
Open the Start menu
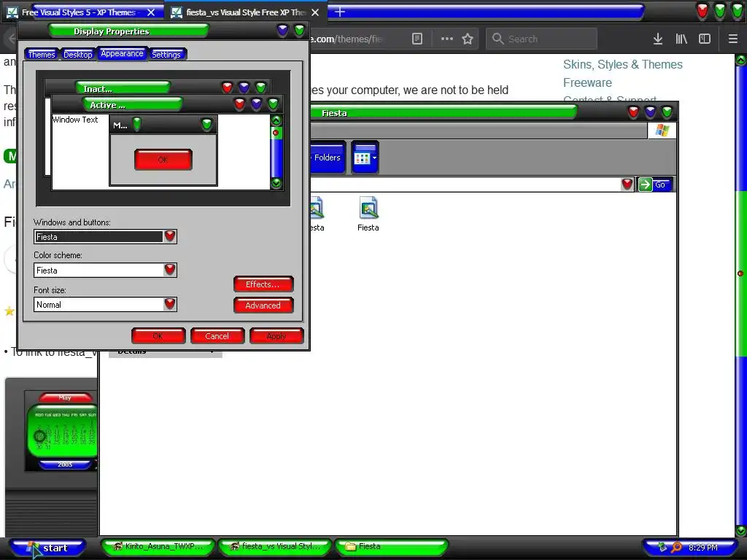pos(48,548)
